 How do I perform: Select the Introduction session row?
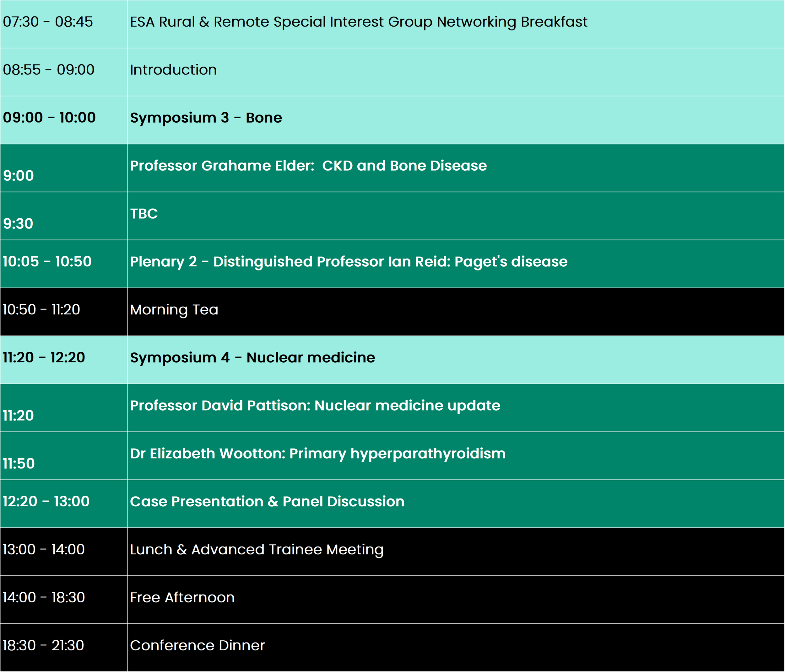click(x=173, y=70)
